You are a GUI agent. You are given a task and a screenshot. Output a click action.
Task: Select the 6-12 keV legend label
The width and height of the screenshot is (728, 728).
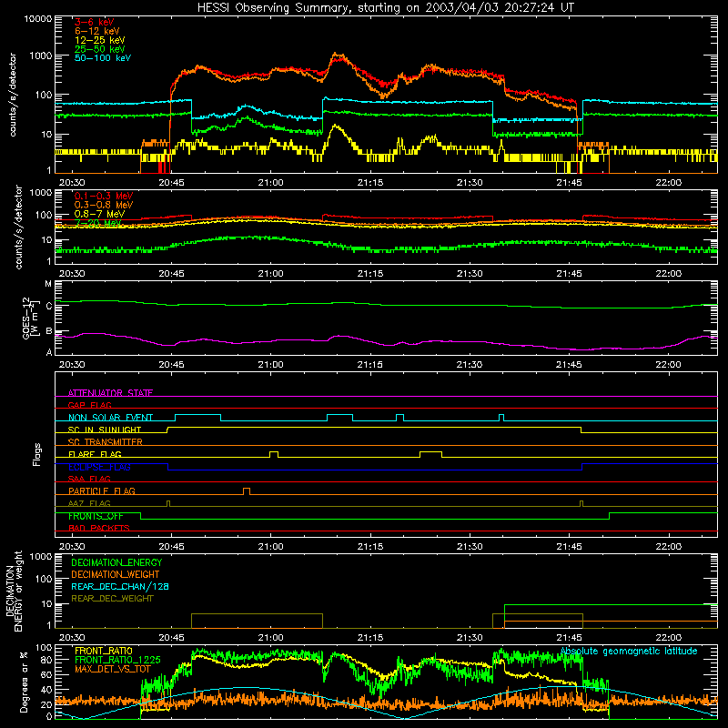pyautogui.click(x=97, y=31)
